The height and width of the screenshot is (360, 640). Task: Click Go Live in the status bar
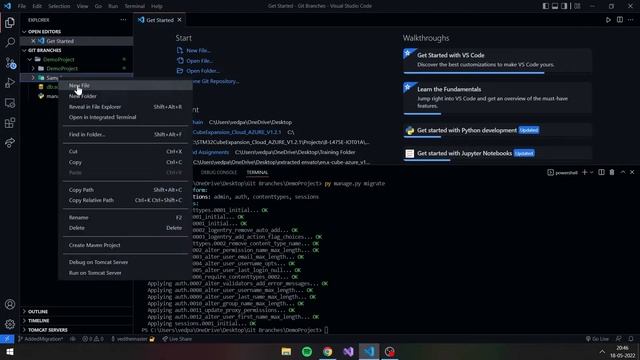(597, 339)
